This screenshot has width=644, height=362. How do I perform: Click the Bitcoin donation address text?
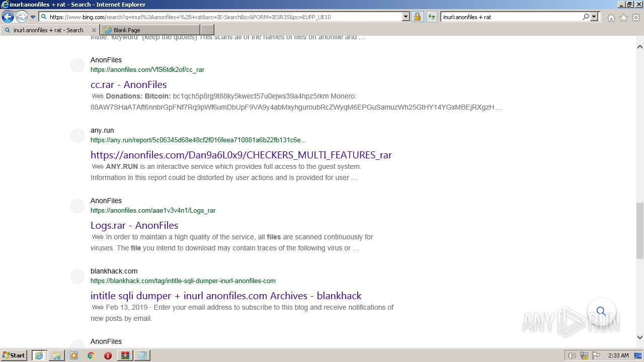(251, 96)
